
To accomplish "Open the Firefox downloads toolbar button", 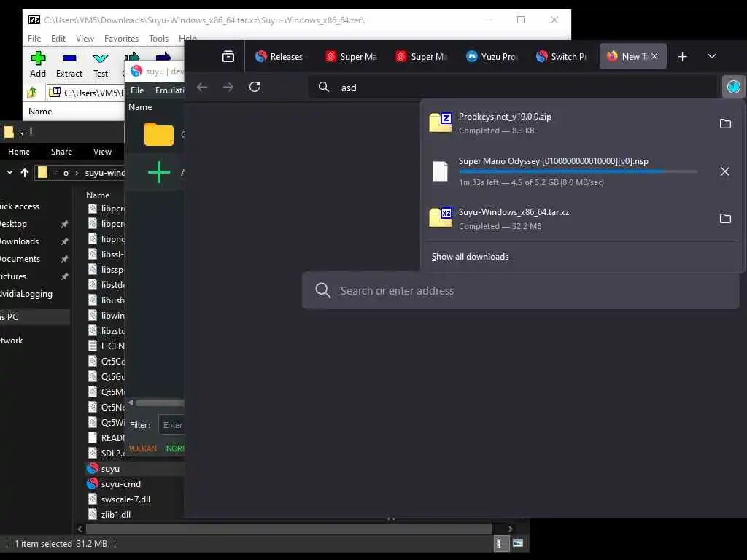I will point(733,87).
